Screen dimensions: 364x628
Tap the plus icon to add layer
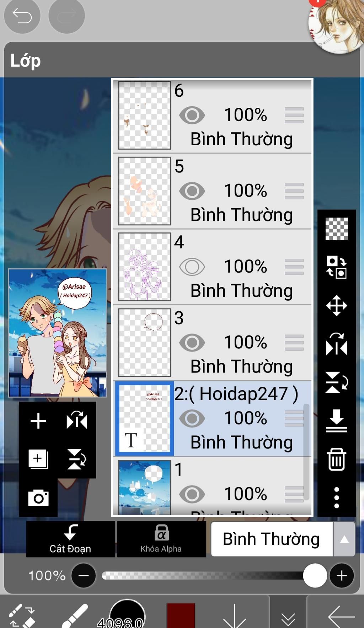coord(38,421)
